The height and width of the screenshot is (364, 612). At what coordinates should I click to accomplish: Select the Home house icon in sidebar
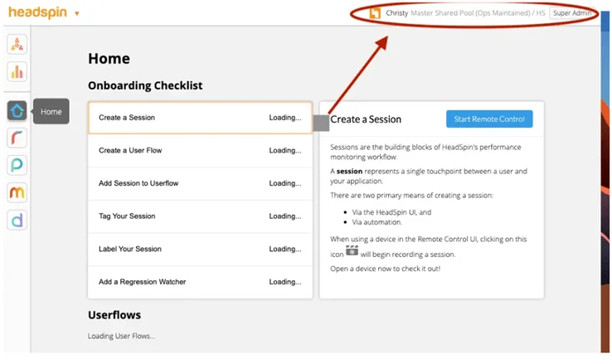[x=17, y=111]
